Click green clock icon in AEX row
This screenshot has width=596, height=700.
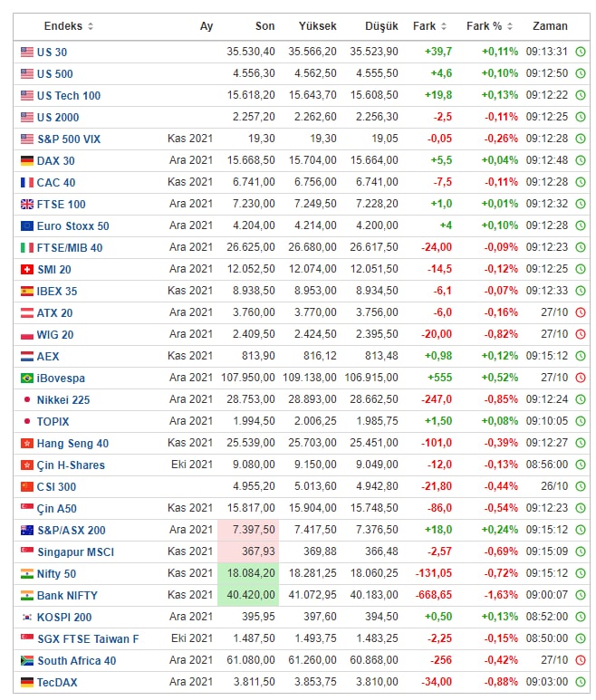(581, 356)
